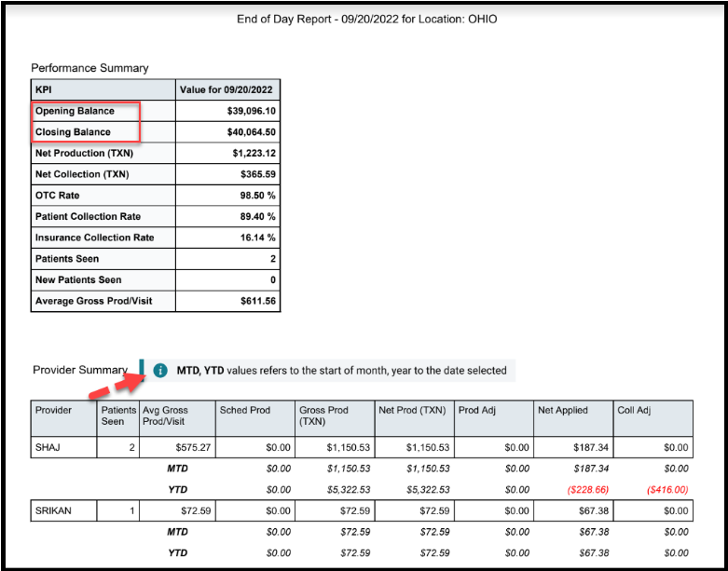Click the End of Day Report title
Viewport: 728px width, 571px height.
click(x=366, y=20)
